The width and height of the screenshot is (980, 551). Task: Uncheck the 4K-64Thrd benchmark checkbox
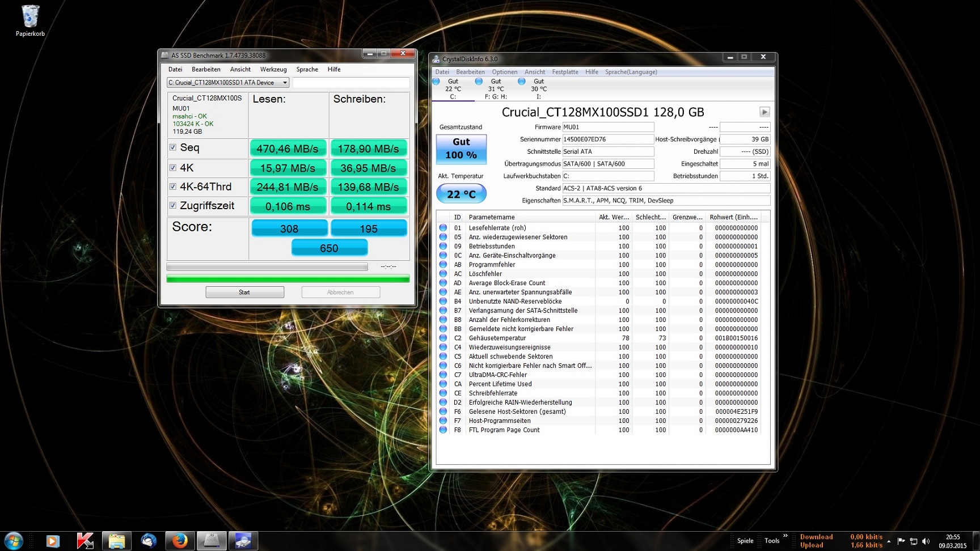173,186
